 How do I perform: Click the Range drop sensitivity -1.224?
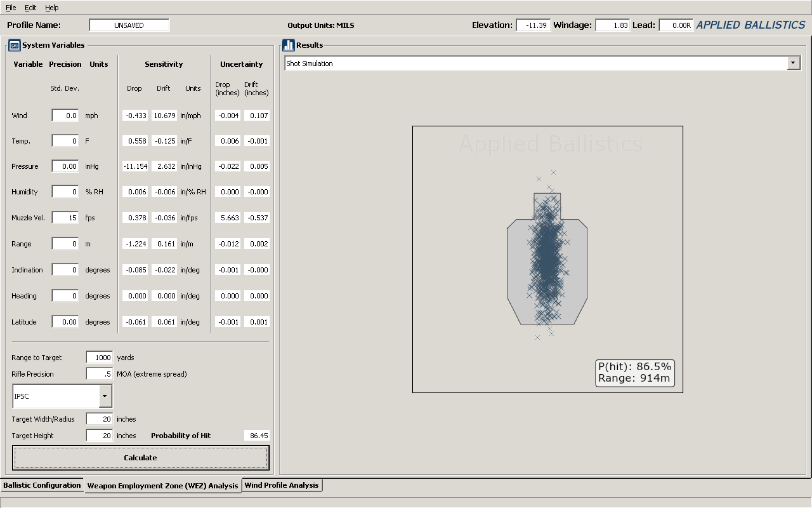pyautogui.click(x=135, y=244)
